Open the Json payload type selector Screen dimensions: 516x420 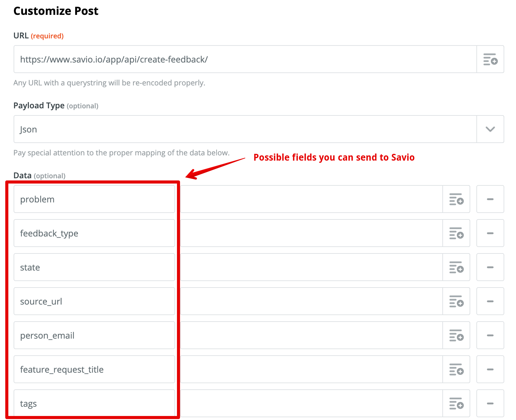(x=245, y=129)
